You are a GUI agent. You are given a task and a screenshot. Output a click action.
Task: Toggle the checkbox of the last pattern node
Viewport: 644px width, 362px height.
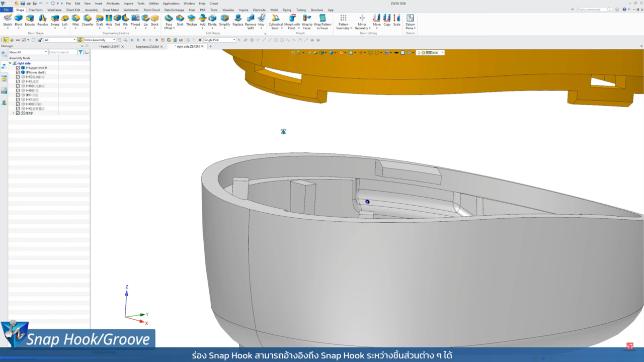(x=18, y=113)
